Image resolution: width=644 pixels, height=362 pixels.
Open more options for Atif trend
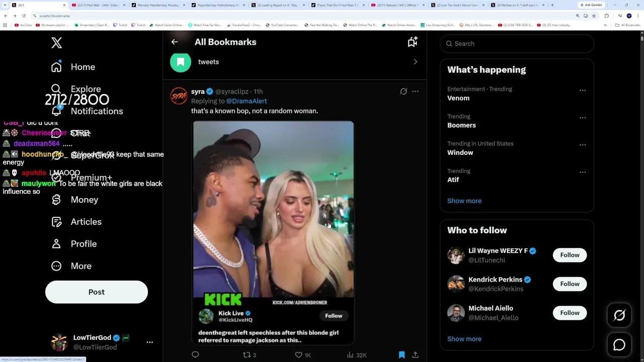tap(583, 172)
